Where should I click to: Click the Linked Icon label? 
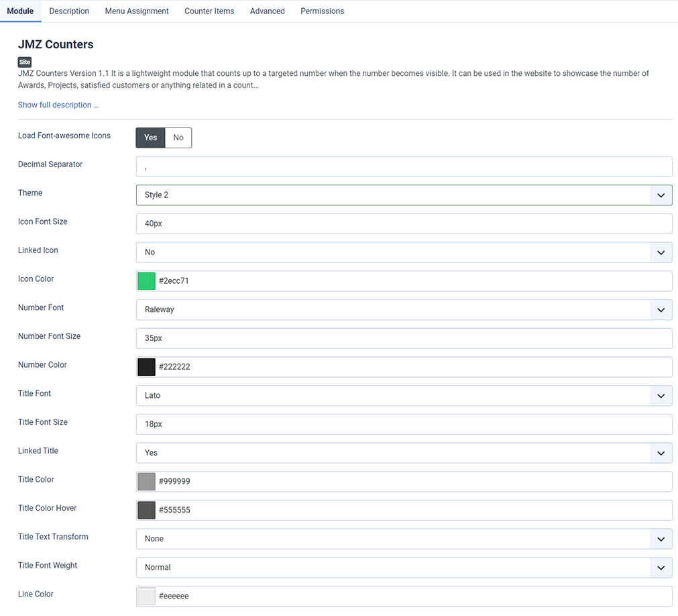38,250
